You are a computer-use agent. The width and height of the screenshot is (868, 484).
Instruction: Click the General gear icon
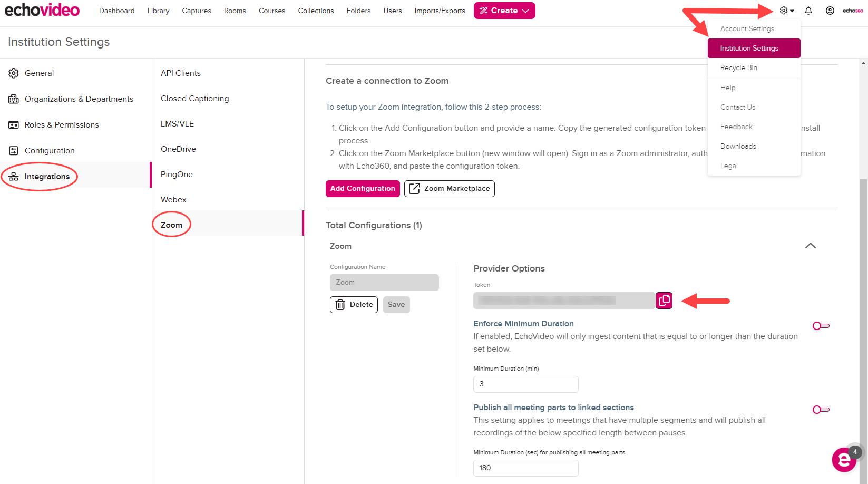14,73
